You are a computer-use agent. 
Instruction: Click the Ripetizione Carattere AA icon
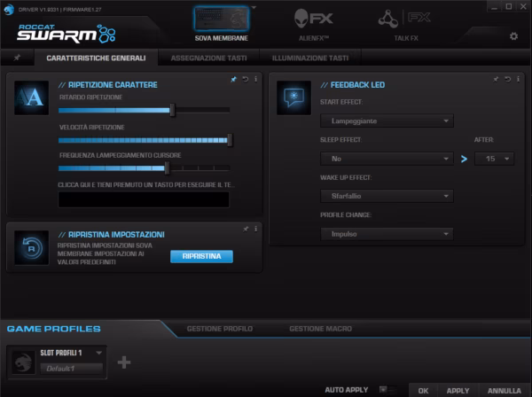(32, 97)
